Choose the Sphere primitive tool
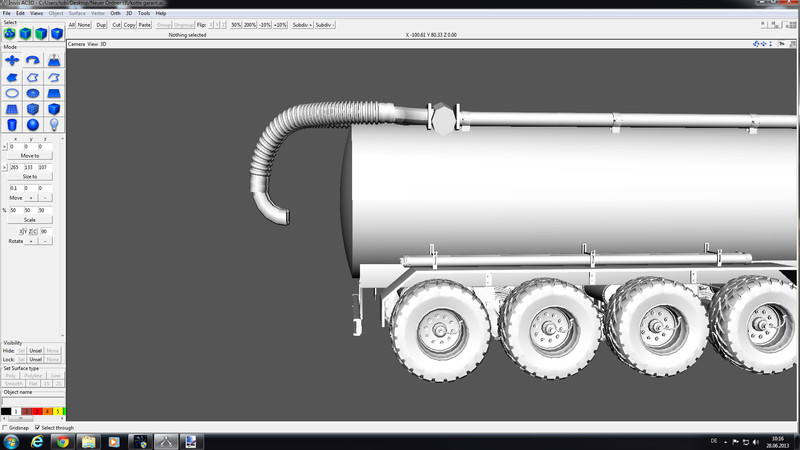The height and width of the screenshot is (450, 800). (33, 124)
